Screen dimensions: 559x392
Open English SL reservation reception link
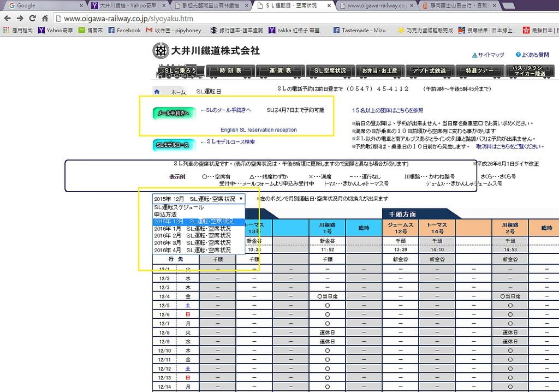pyautogui.click(x=258, y=130)
